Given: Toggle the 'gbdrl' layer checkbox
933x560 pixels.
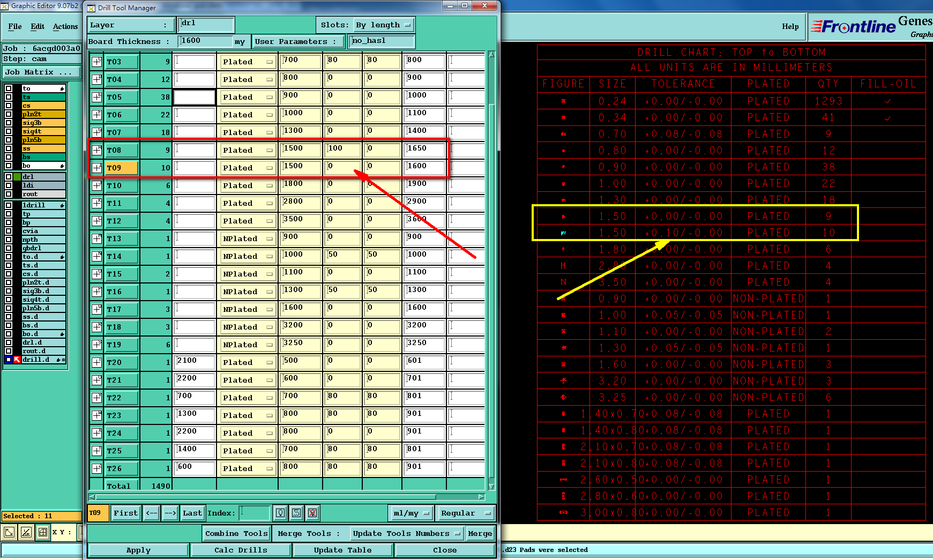Looking at the screenshot, I should tap(9, 248).
